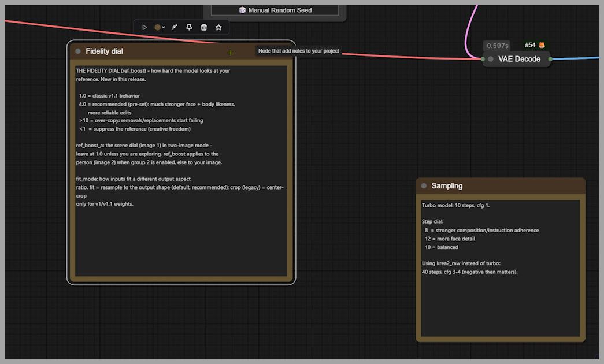Click the '>10 = over-copy' line in Fidelity dial
The width and height of the screenshot is (604, 364).
point(141,120)
